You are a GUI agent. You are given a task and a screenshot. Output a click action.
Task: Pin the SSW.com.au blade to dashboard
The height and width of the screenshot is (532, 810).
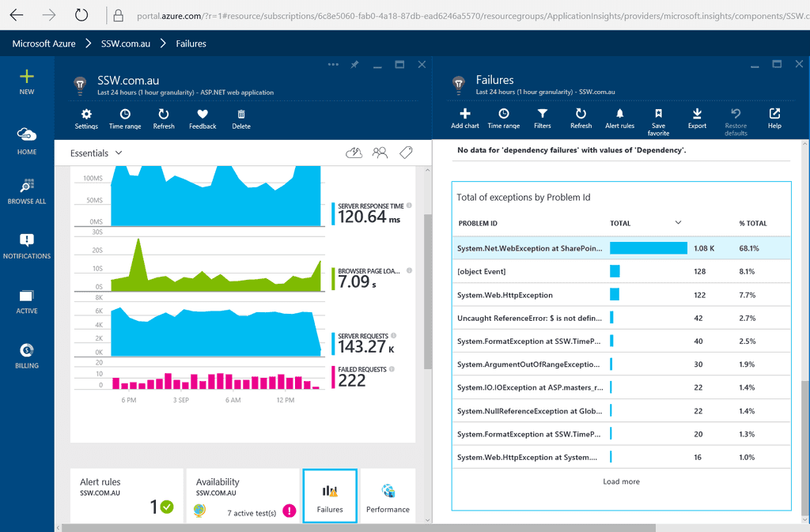(x=354, y=65)
